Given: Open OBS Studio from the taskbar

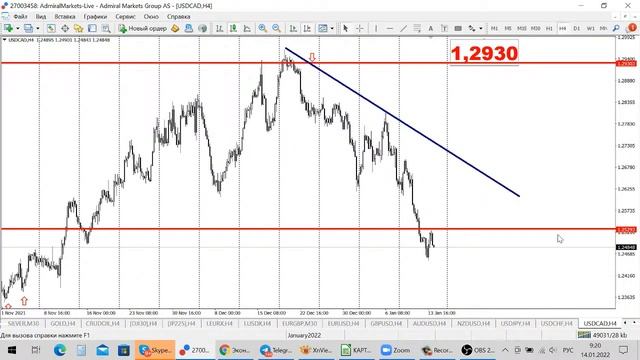Looking at the screenshot, I should pyautogui.click(x=478, y=350).
